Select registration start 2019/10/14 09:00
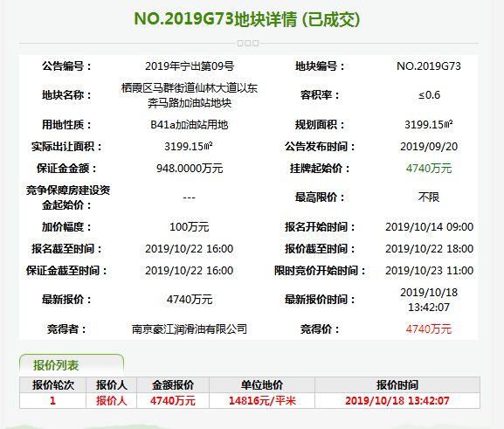The image size is (504, 429). pos(430,227)
